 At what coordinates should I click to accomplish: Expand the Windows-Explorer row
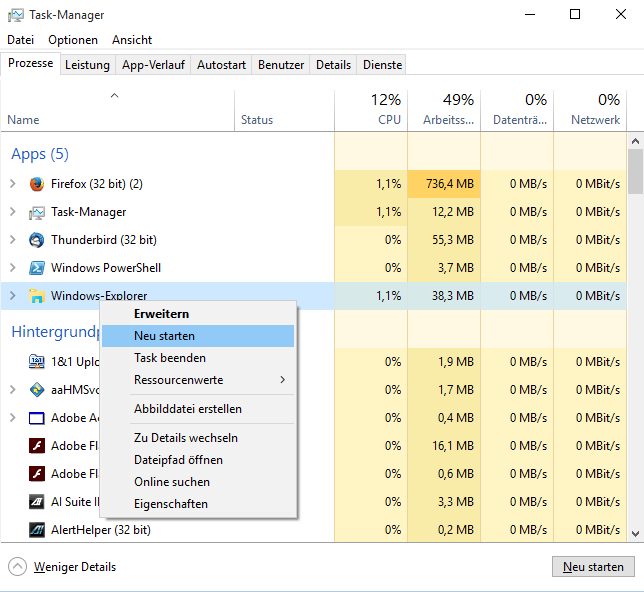pos(13,295)
